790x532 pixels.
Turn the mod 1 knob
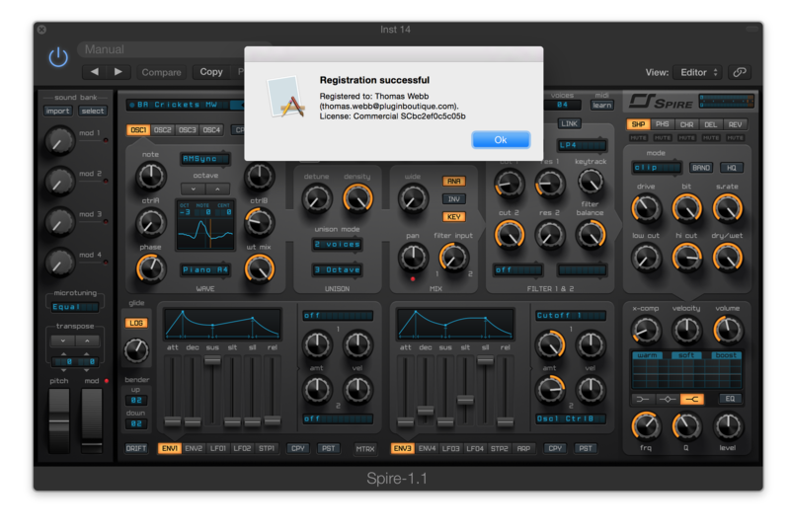click(60, 140)
